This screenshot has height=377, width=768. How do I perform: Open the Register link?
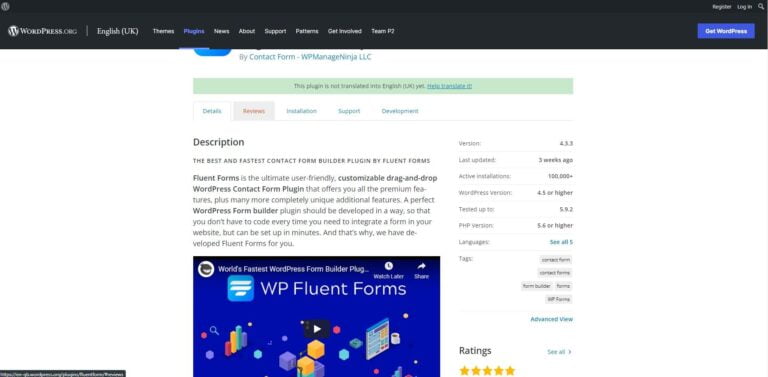pos(721,7)
